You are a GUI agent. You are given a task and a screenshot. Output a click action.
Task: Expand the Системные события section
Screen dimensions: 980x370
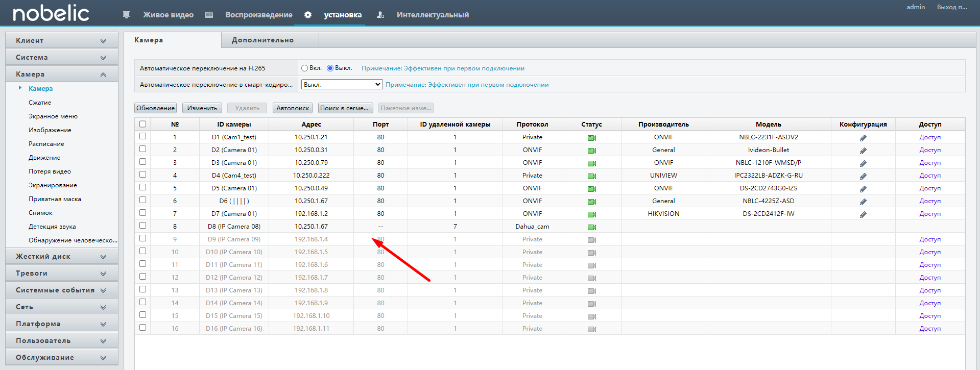point(62,290)
